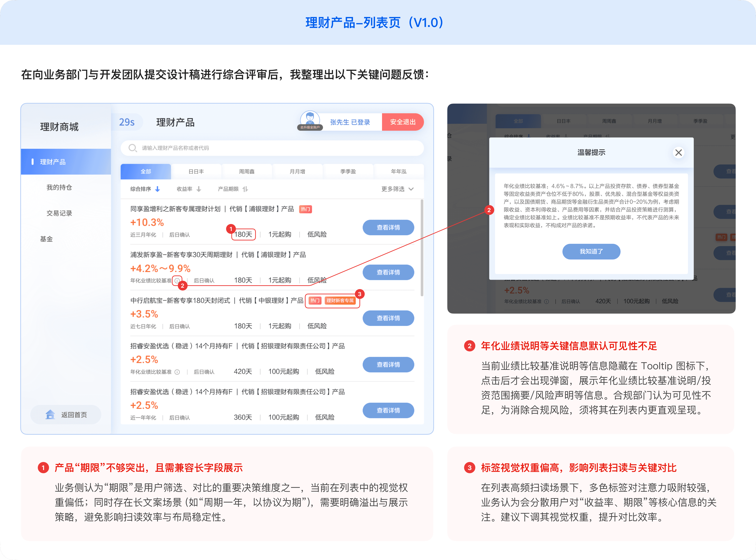The height and width of the screenshot is (560, 756).
Task: Click the info icon on 420天 product row
Action: (177, 372)
